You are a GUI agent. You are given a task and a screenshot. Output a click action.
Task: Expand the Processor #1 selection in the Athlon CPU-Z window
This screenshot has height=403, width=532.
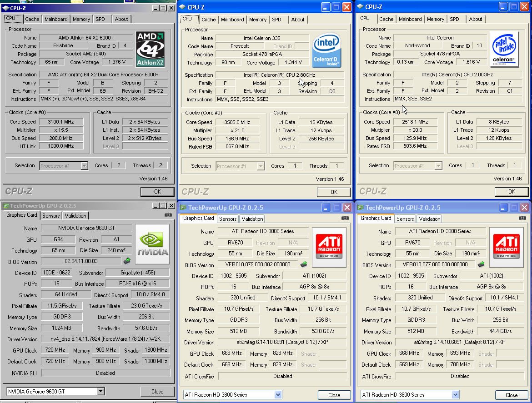(84, 166)
